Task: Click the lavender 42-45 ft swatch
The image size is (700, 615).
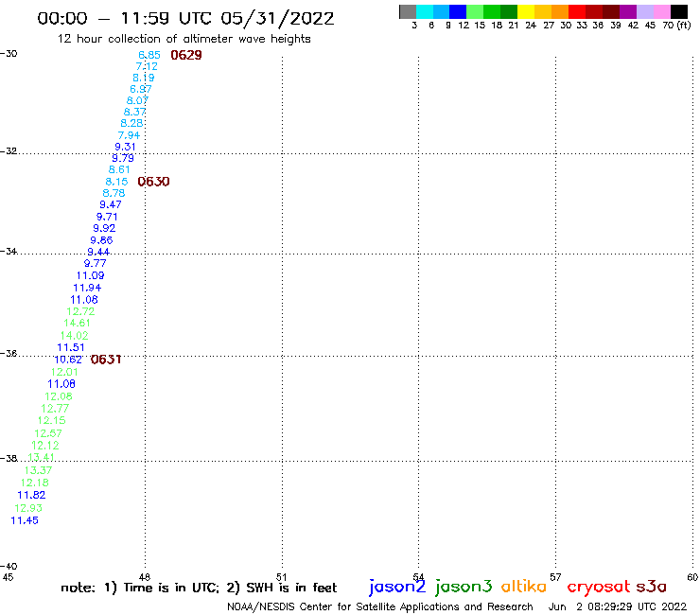Action: 644,11
